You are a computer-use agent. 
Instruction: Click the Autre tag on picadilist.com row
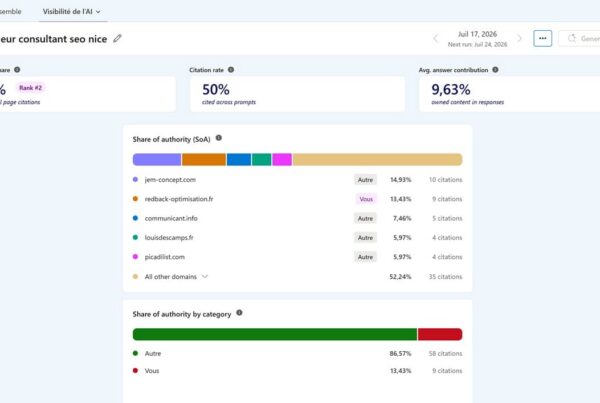click(x=365, y=257)
